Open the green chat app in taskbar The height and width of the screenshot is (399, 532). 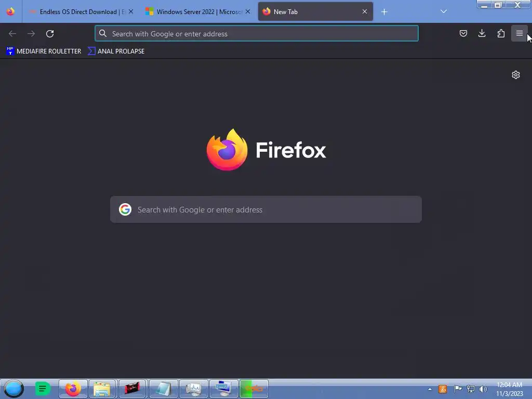pyautogui.click(x=43, y=389)
